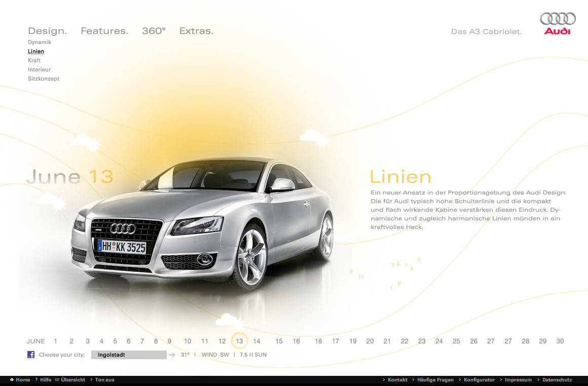Expand the Kontakt footer entry

[x=397, y=379]
